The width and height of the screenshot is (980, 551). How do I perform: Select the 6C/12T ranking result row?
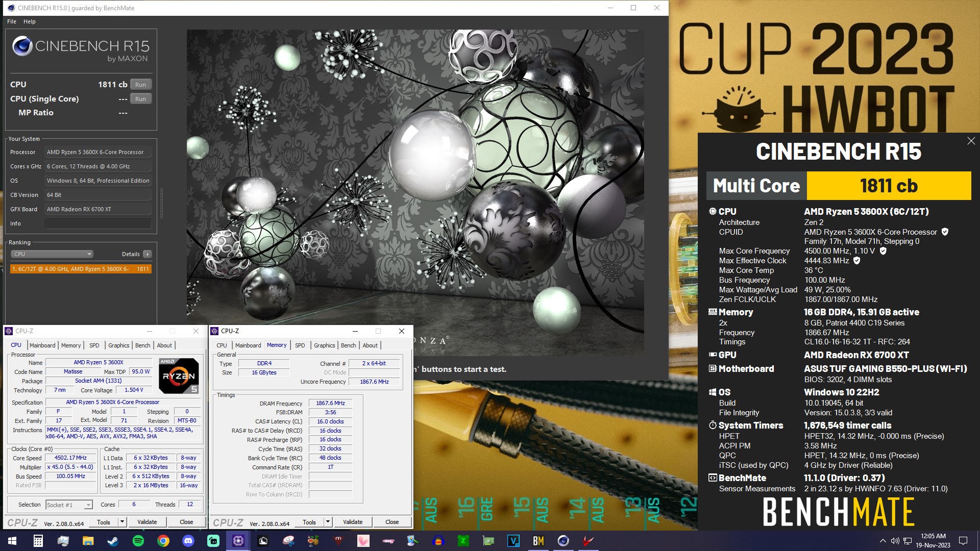pos(81,269)
